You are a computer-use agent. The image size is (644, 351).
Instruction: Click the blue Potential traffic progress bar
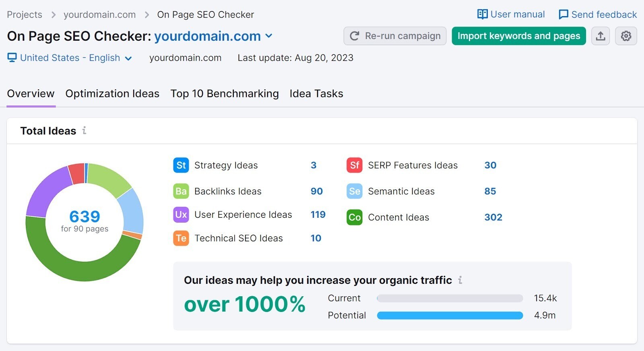click(x=450, y=316)
